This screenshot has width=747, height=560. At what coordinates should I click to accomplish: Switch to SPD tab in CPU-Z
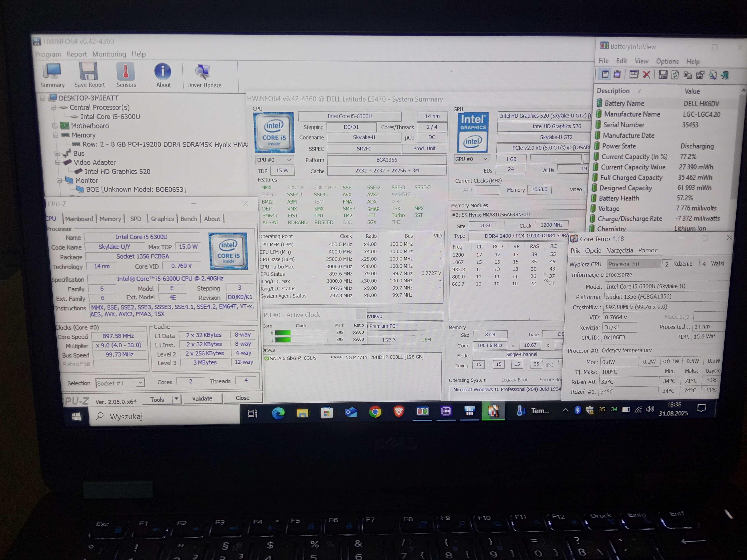coord(136,219)
